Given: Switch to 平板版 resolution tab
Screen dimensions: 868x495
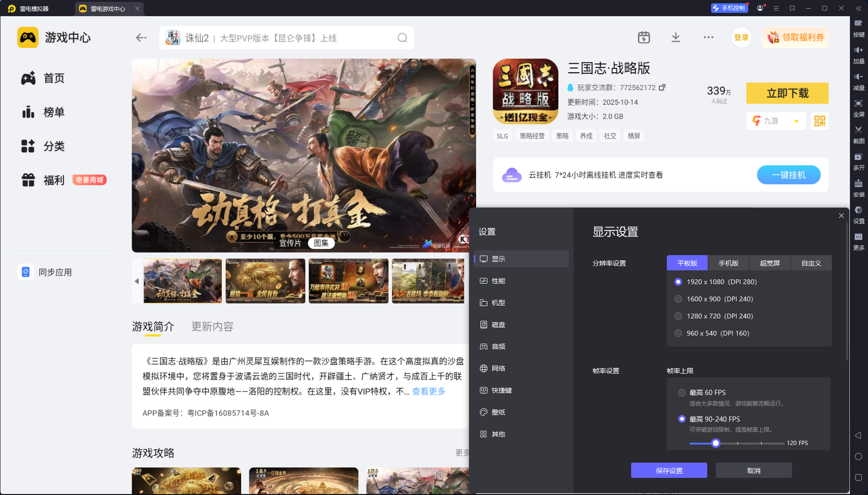Looking at the screenshot, I should click(687, 263).
